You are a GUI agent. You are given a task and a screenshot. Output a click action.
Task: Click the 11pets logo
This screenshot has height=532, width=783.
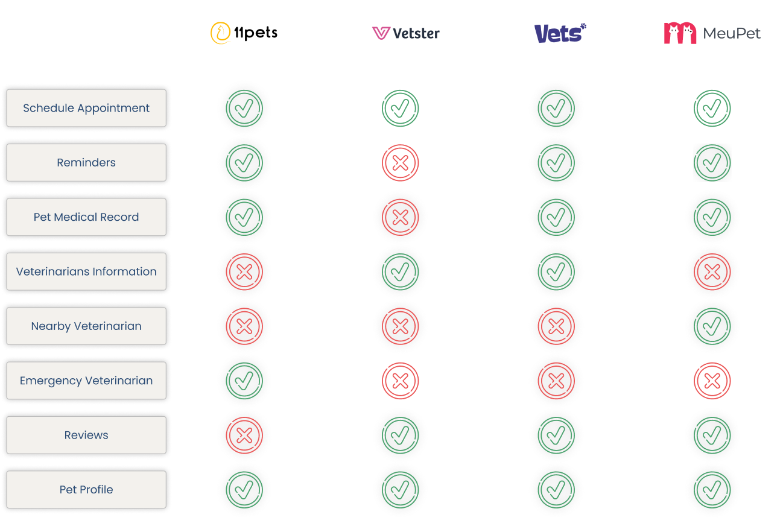(244, 33)
